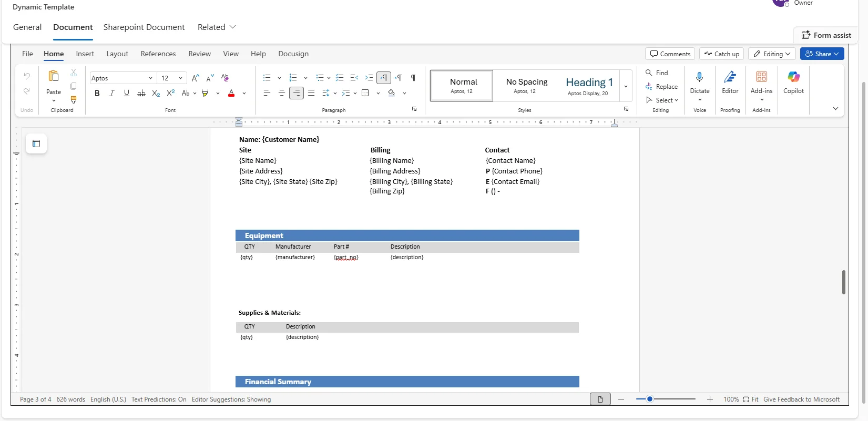
Task: Open the Sharepoint Document tab
Action: click(x=144, y=27)
